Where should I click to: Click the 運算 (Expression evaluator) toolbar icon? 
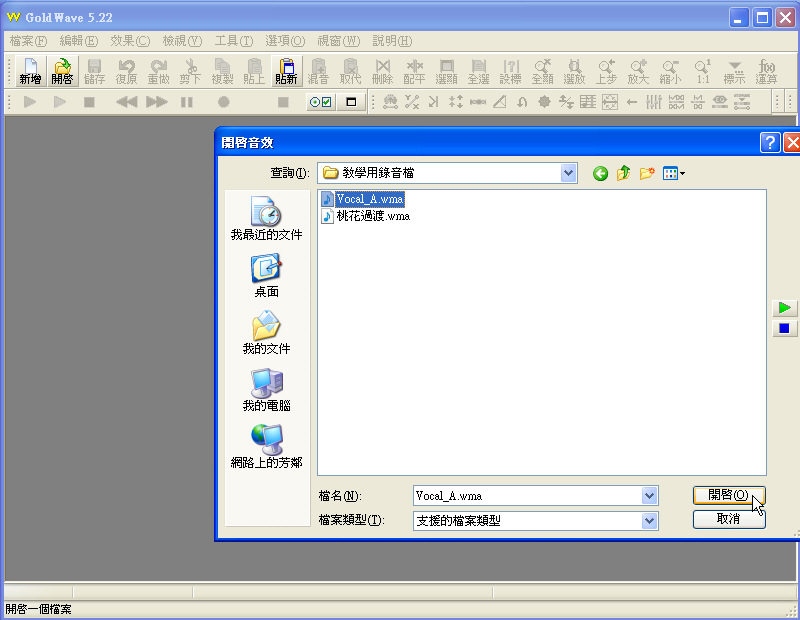pos(766,71)
